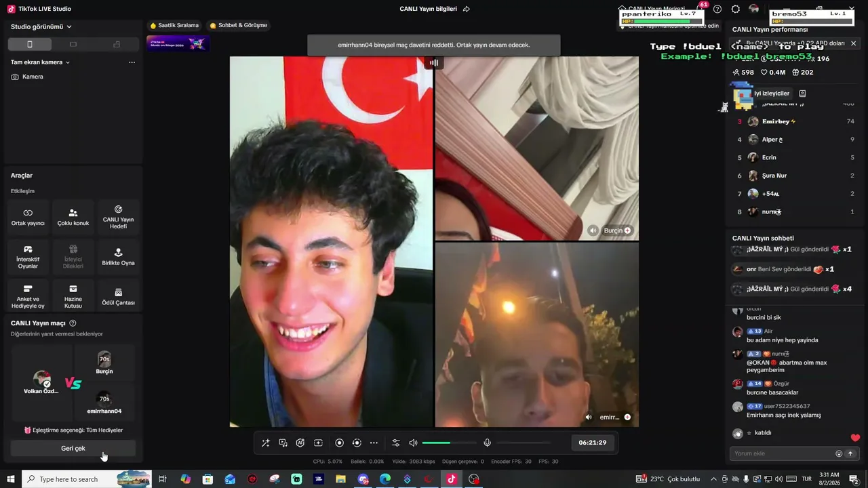868x488 pixels.
Task: Send the comment with arrow button
Action: [x=850, y=453]
